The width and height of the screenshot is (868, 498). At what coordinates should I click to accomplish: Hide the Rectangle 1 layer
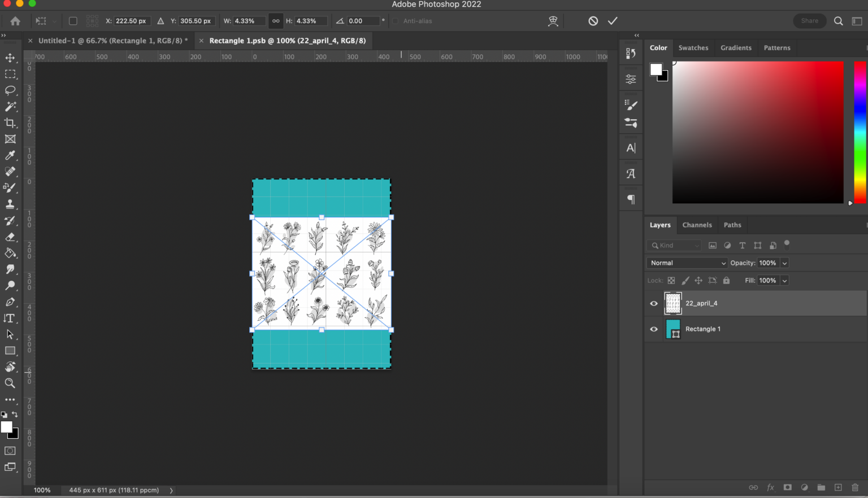pyautogui.click(x=653, y=329)
